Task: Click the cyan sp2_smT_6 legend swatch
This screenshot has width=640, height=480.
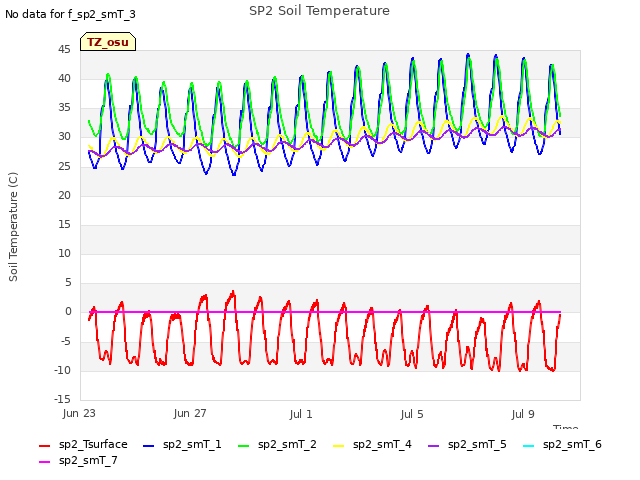Action: (529, 446)
